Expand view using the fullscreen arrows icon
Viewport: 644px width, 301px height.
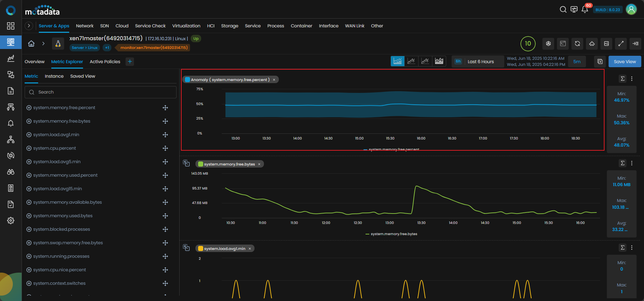point(621,44)
